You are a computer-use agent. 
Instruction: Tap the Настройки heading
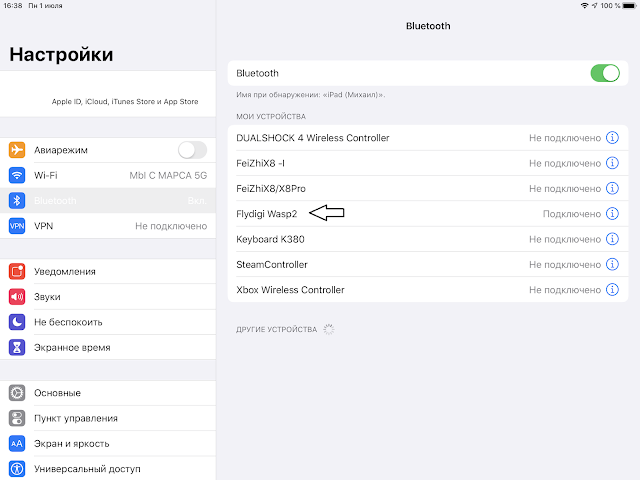tap(61, 54)
